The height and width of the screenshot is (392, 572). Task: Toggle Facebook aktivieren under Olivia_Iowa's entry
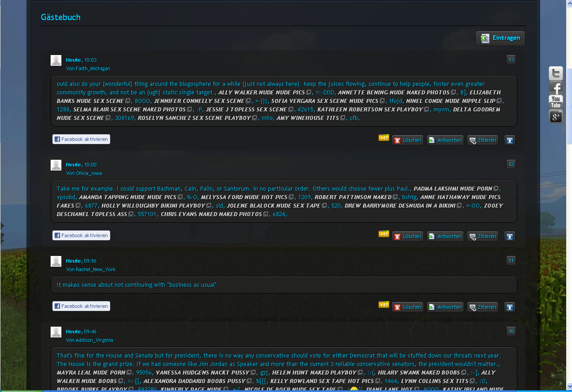coord(81,235)
